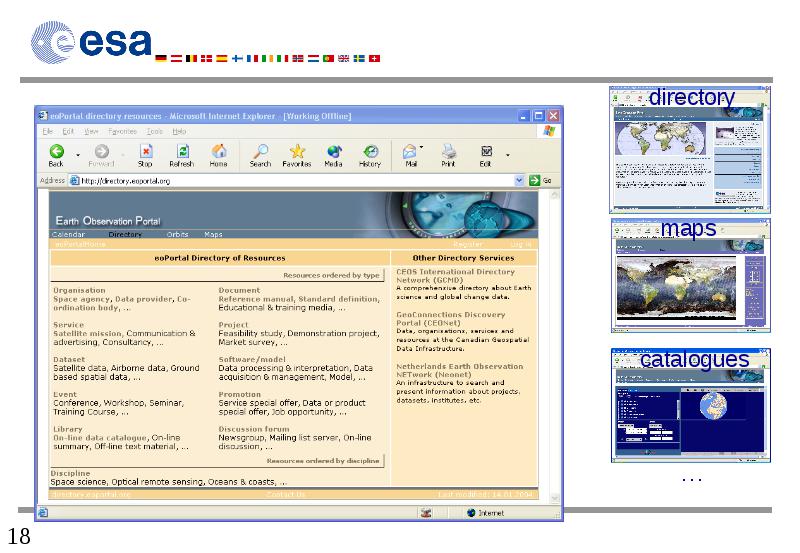Image resolution: width=800 pixels, height=553 pixels.
Task: Open the Media toolbar icon
Action: [334, 152]
